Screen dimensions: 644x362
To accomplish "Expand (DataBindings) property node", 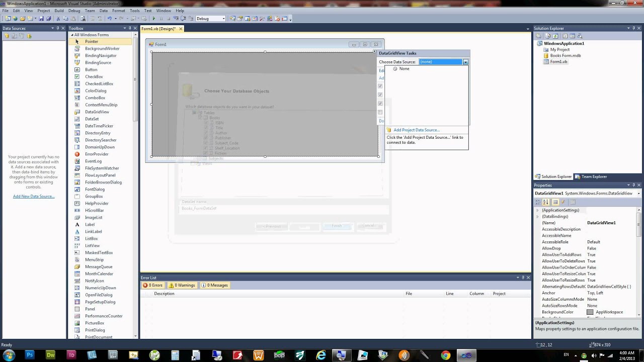I will click(537, 217).
